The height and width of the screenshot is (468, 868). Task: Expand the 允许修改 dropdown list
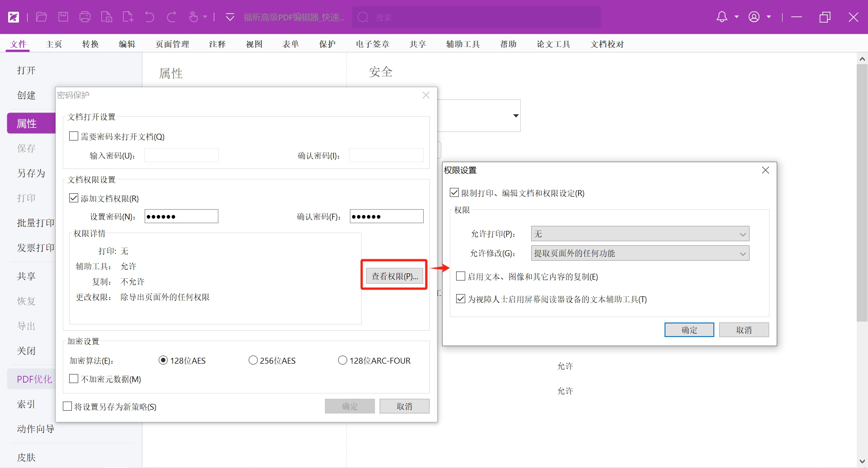click(640, 253)
